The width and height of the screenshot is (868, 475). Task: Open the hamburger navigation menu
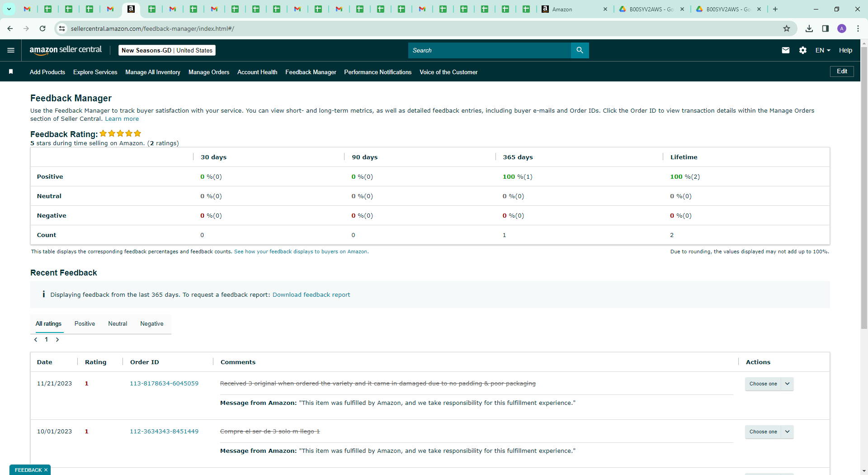pyautogui.click(x=11, y=50)
